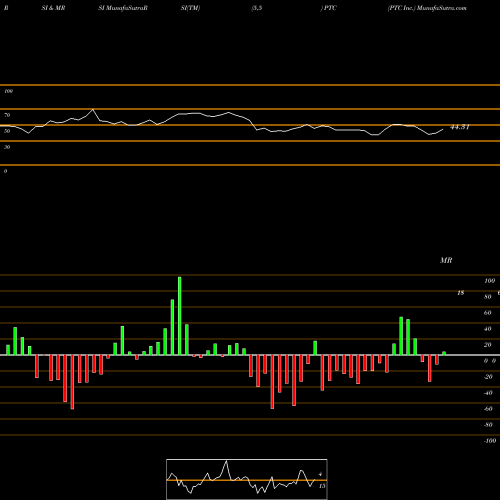The width and height of the screenshot is (500, 500).
Task: Click the tallest green histogram bar
Action: pos(180,316)
